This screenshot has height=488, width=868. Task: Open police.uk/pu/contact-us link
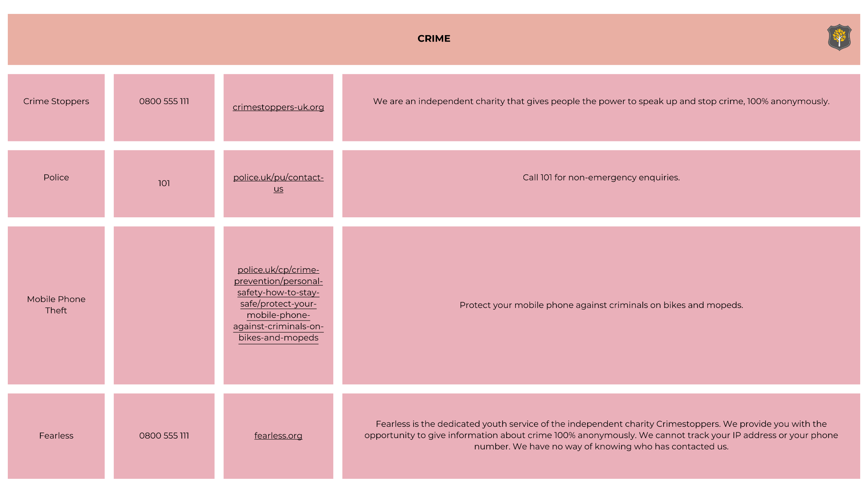278,182
